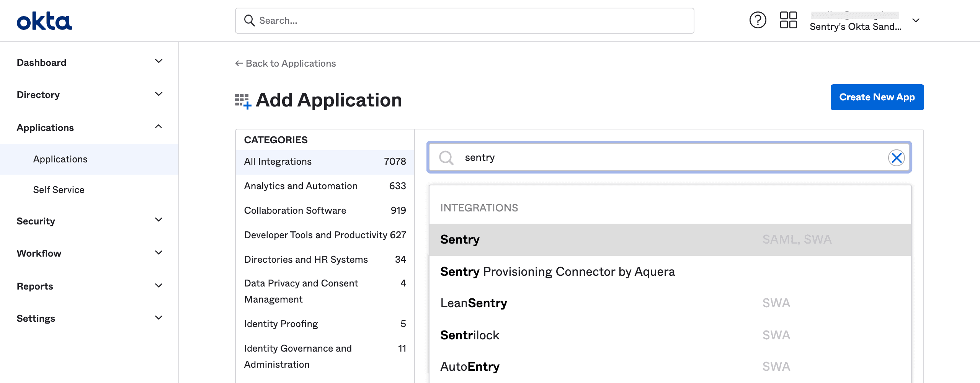980x383 pixels.
Task: Click the magnifier icon in the global search bar
Action: pyautogui.click(x=250, y=20)
